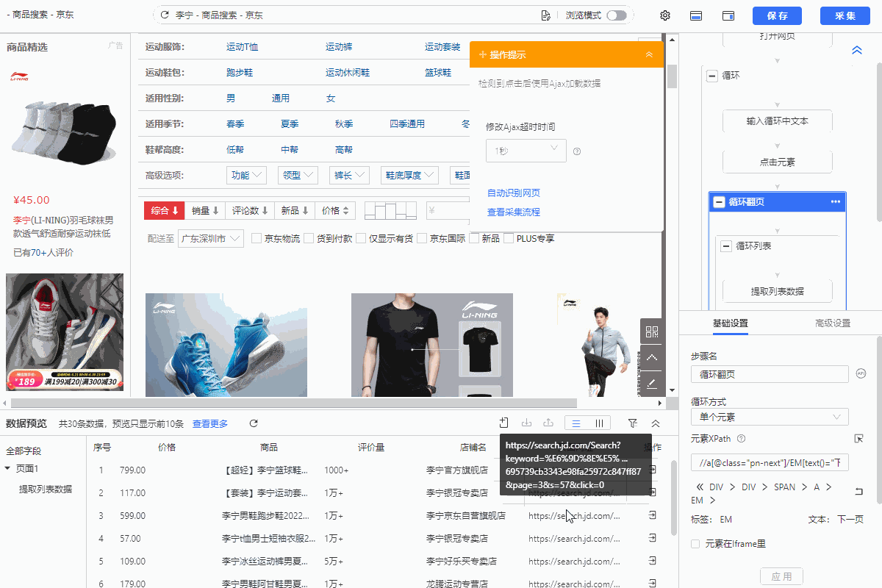Open the filter icon in data preview
882x588 pixels.
coord(633,423)
